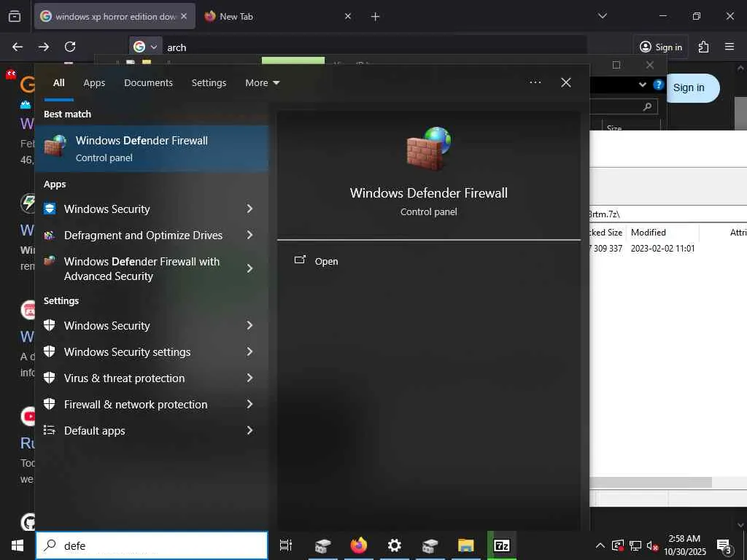Click the Firewall & network protection shield icon
This screenshot has width=747, height=560.
50,404
